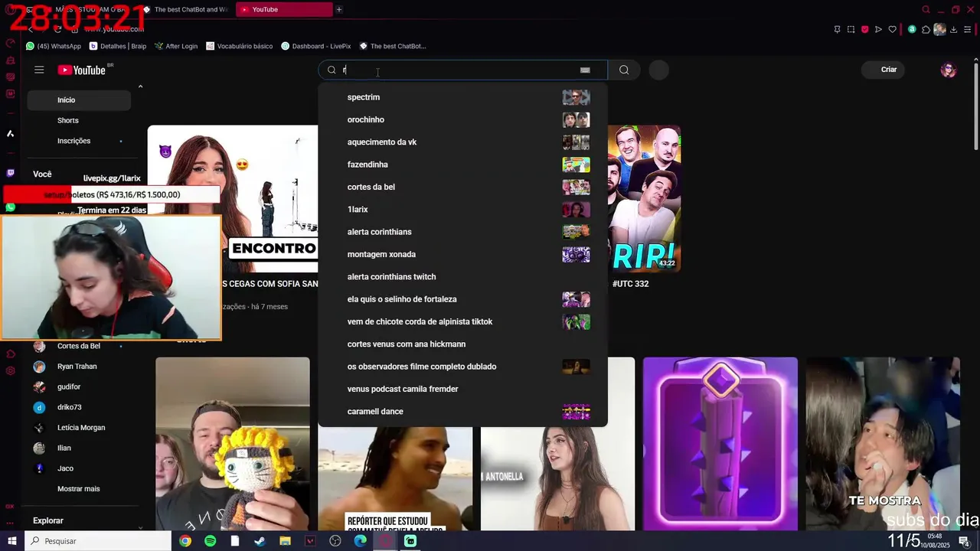This screenshot has height=551, width=980.
Task: Open Google Chrome from taskbar
Action: tap(185, 541)
